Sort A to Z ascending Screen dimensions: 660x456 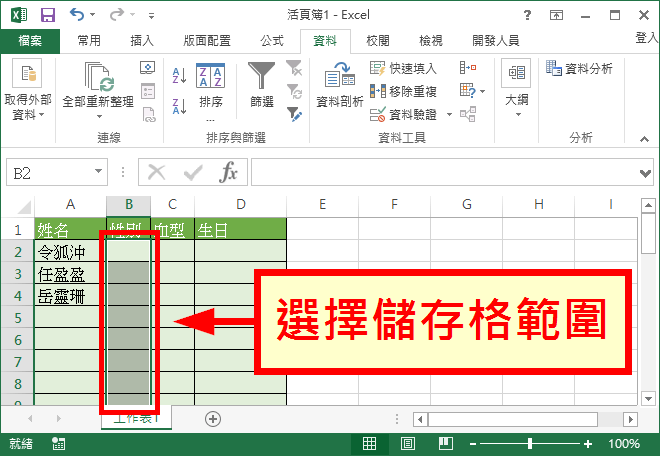(x=180, y=75)
